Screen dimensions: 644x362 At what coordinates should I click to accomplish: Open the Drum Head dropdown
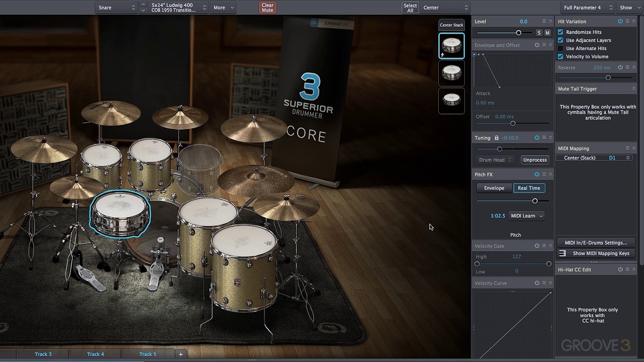[x=495, y=160]
